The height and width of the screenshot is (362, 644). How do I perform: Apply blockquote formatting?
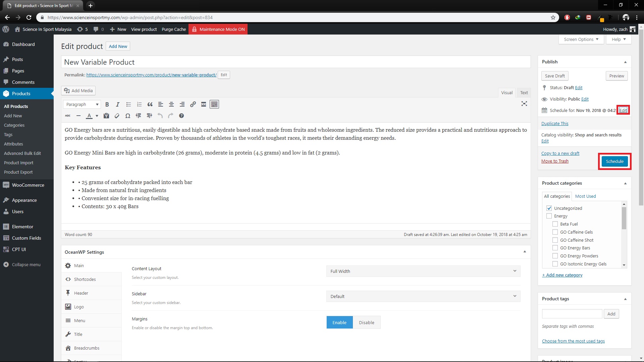(150, 105)
